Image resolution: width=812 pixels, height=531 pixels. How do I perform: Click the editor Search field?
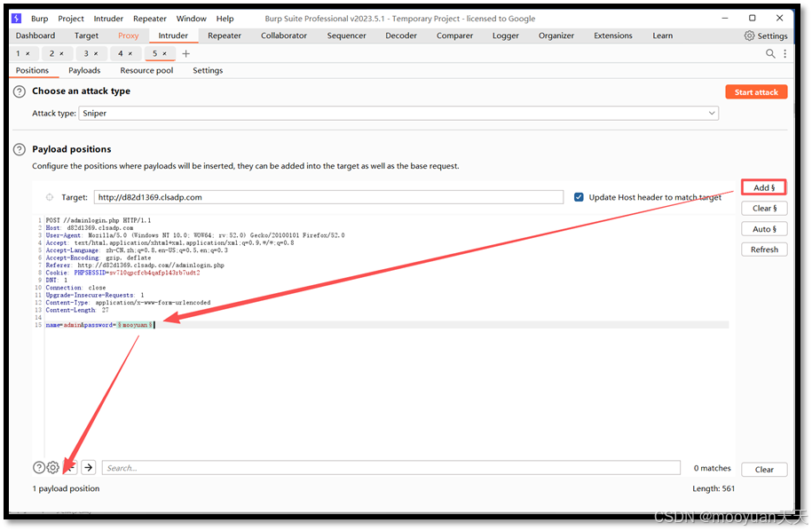(x=391, y=468)
